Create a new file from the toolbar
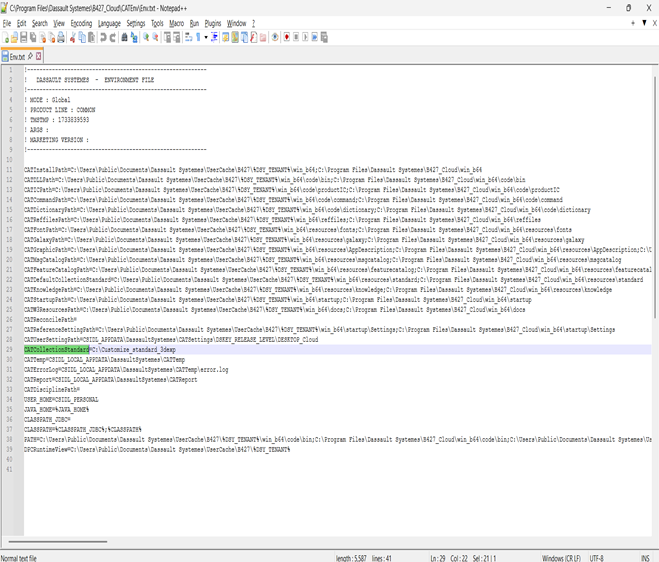The height and width of the screenshot is (562, 659). click(6, 37)
